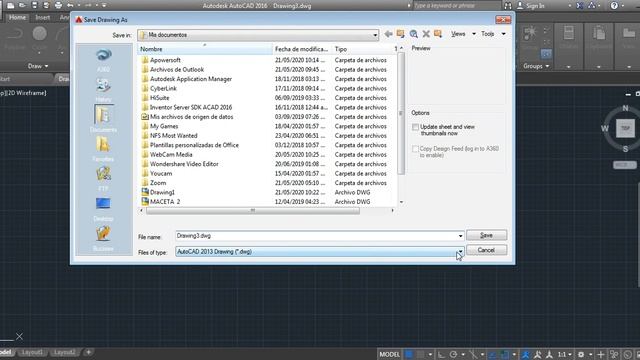Toggle the grid display icon in status bar
This screenshot has width=640, height=360.
tap(409, 354)
